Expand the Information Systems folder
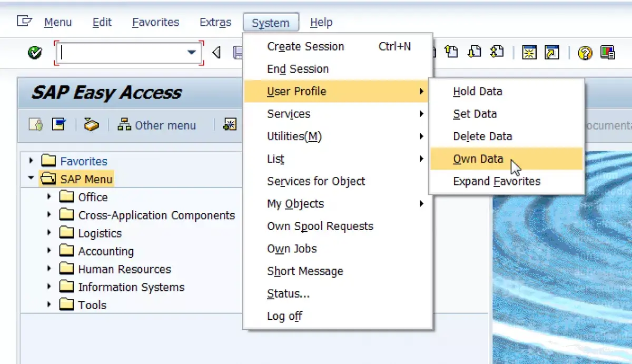Screen dimensions: 632x364 tap(50, 286)
